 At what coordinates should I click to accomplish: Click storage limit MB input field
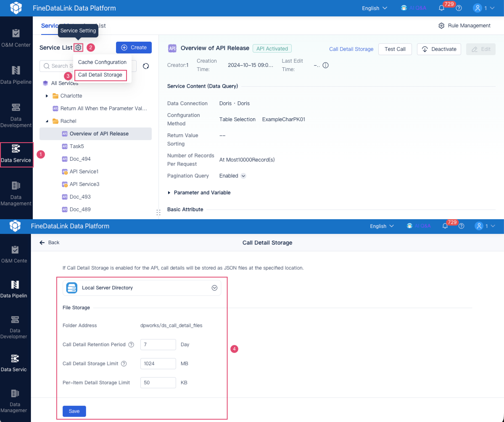pyautogui.click(x=158, y=363)
